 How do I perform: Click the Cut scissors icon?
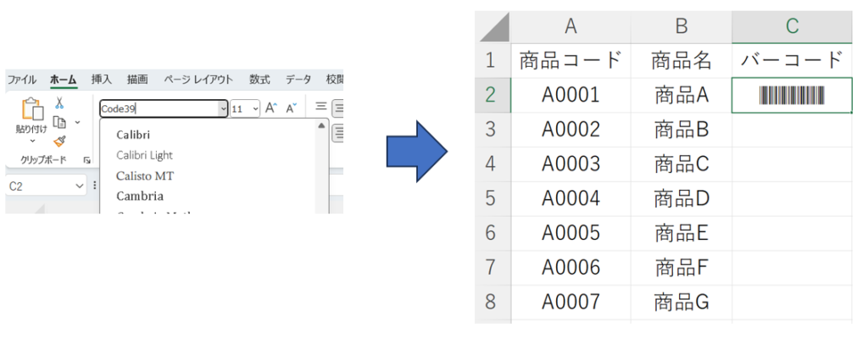click(x=59, y=103)
